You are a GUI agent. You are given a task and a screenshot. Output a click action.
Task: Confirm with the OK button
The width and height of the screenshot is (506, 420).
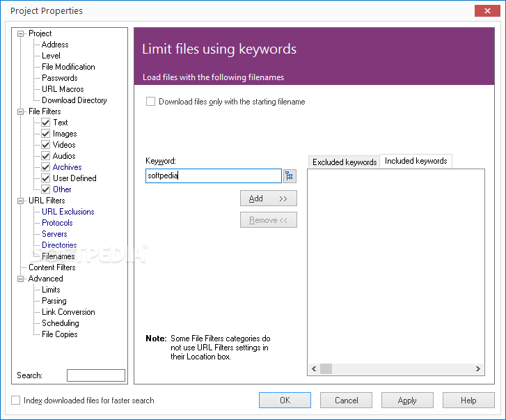pos(285,400)
